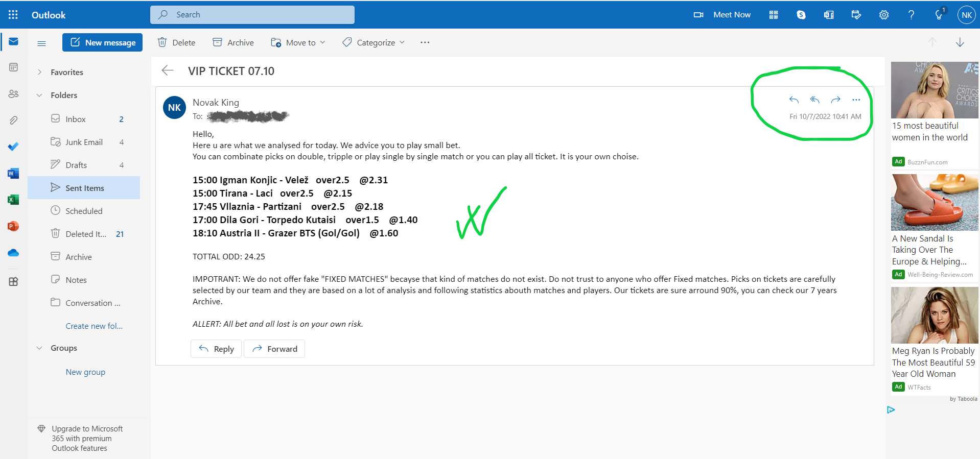Open the QR code icon in header
The image size is (980, 459).
tap(774, 15)
